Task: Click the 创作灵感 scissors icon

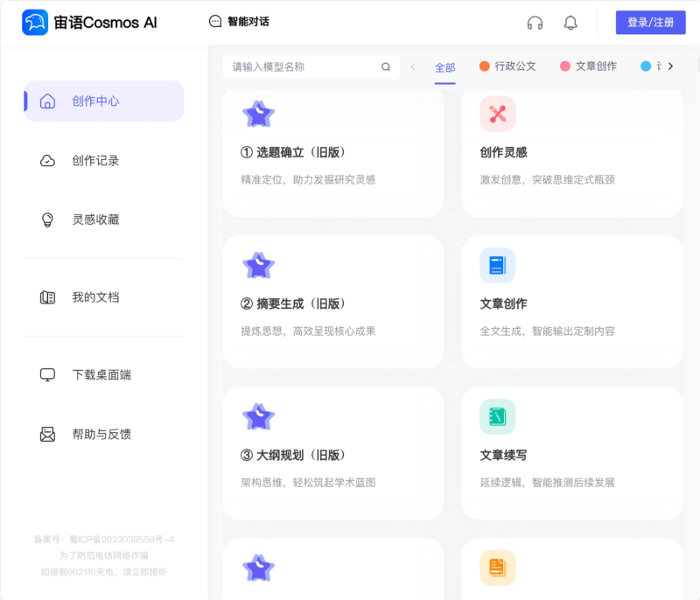Action: point(497,114)
